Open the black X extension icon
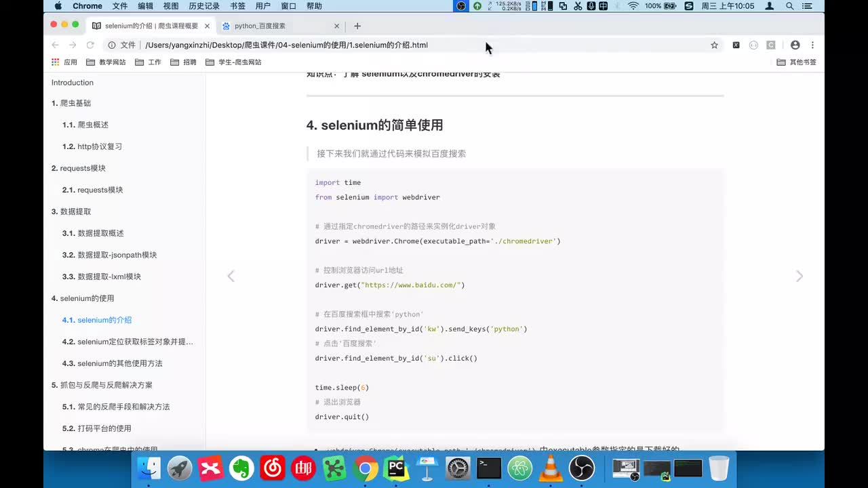This screenshot has height=488, width=868. click(x=736, y=45)
